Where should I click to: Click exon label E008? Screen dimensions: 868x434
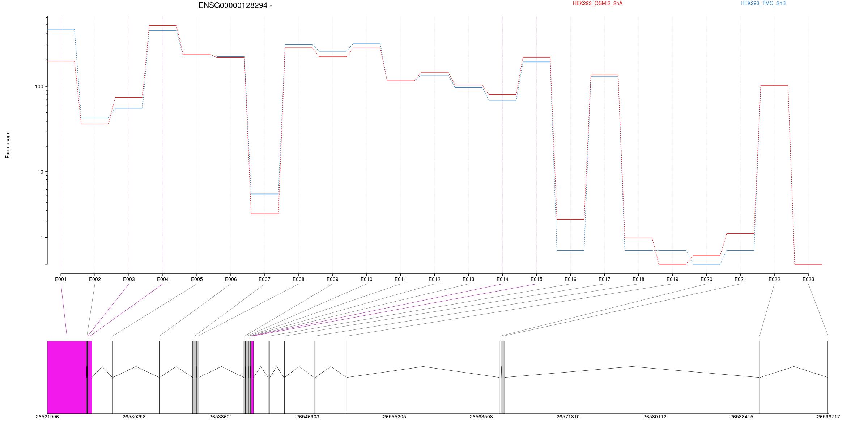click(298, 279)
